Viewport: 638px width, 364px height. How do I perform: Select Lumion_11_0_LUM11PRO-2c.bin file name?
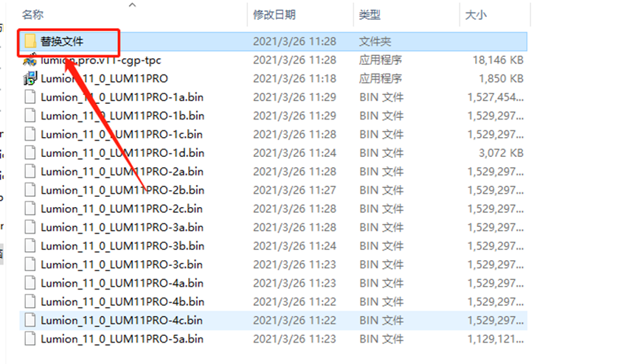pyautogui.click(x=122, y=209)
